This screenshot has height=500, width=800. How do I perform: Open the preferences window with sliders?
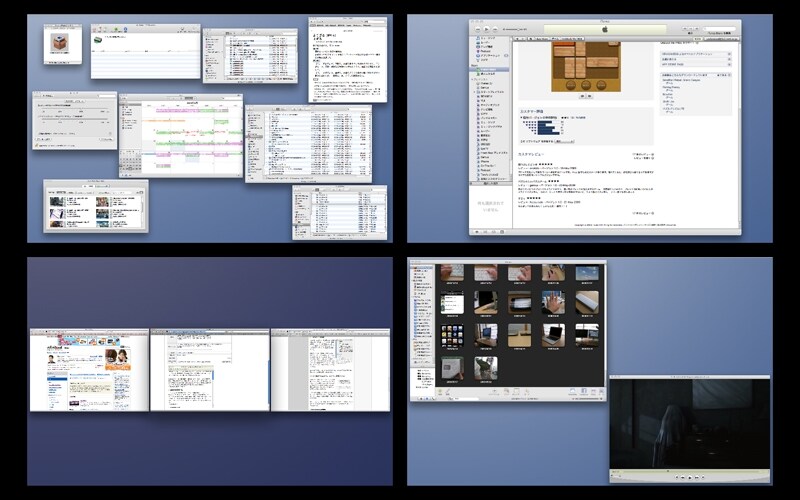coord(74,121)
